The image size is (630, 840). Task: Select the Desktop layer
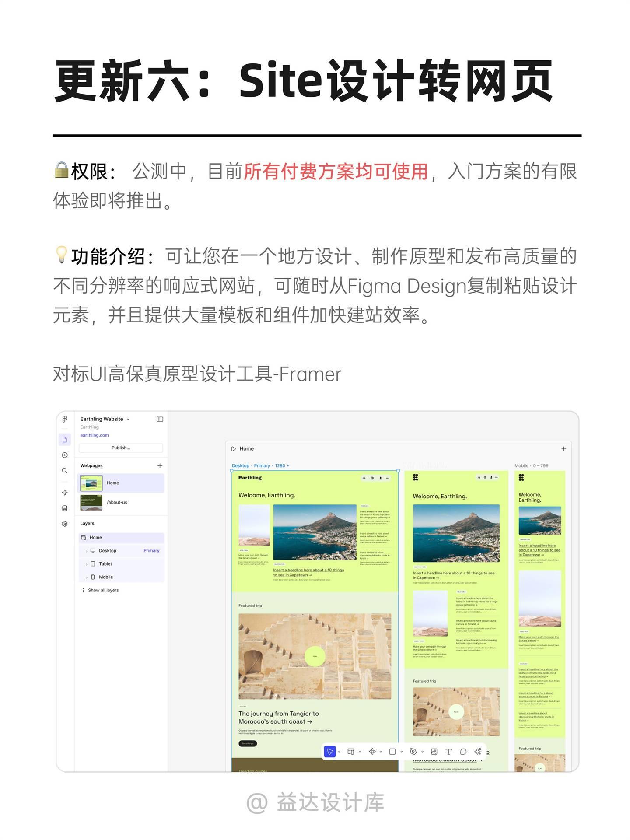click(108, 551)
